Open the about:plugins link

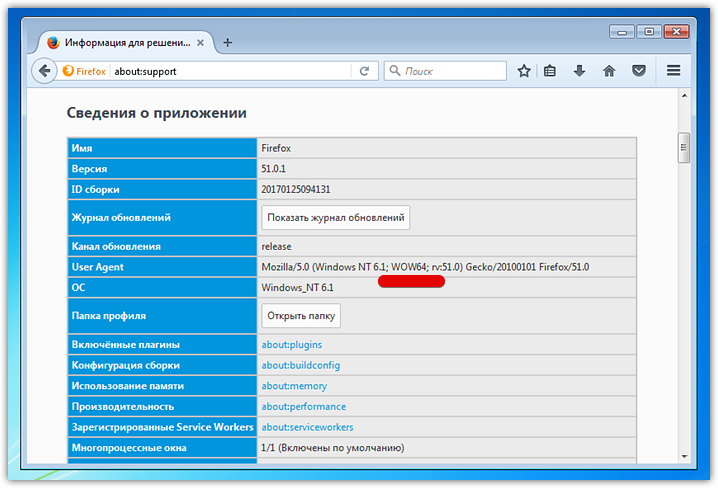click(292, 344)
